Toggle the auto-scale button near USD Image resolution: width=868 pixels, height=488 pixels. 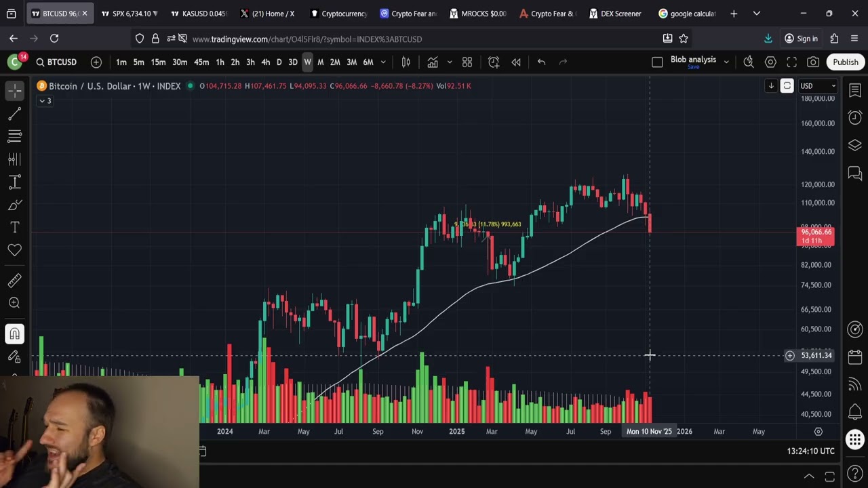point(787,86)
